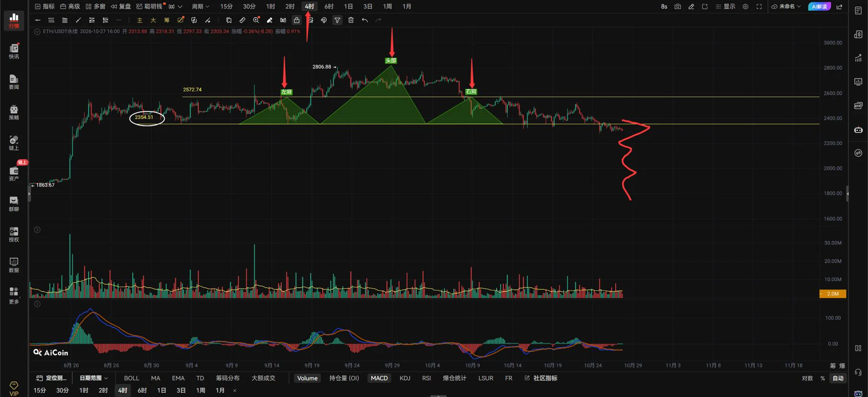The width and height of the screenshot is (868, 397).
Task: Toggle the lock drawings icon
Action: tap(297, 20)
